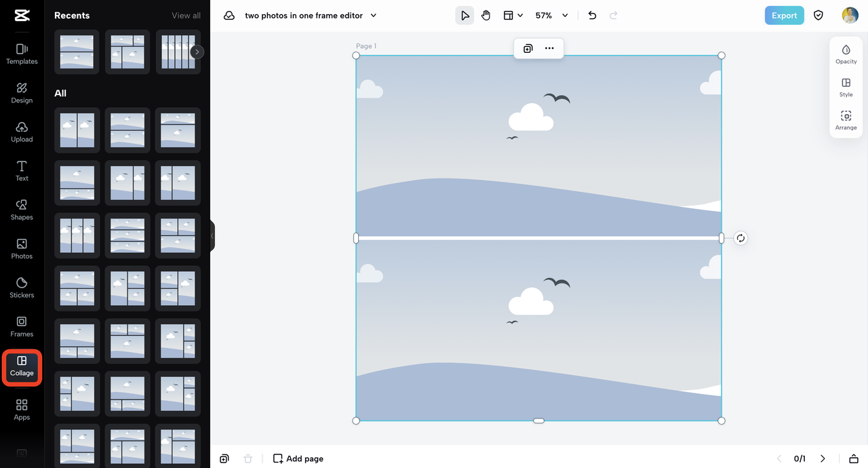Open the canvas resize layout dropdown
The image size is (868, 468).
(x=513, y=16)
